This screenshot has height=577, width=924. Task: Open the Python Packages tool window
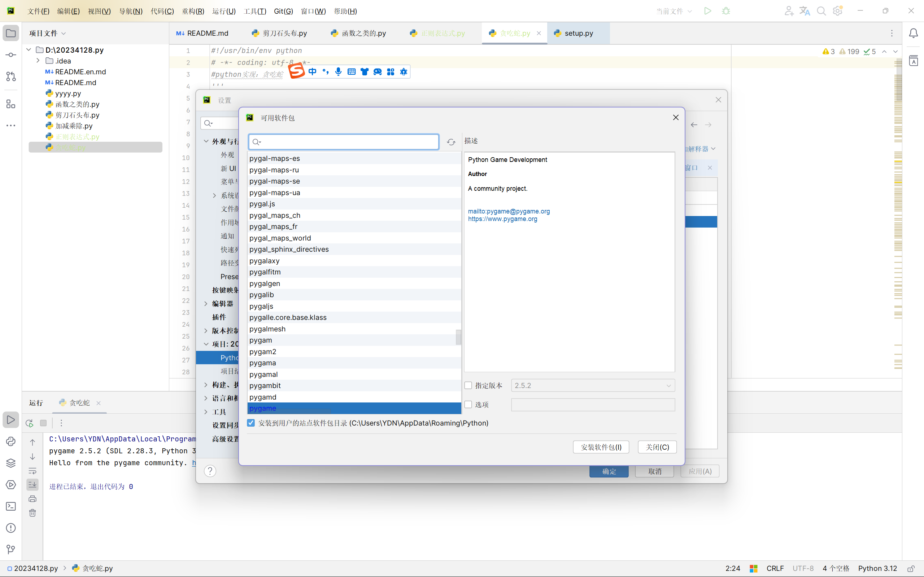[x=11, y=463]
